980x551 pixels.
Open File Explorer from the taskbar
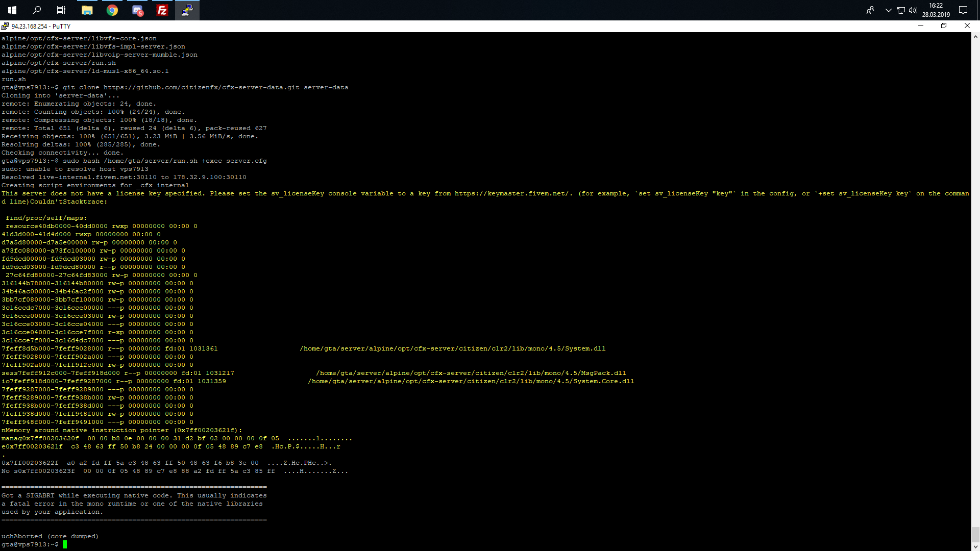[x=87, y=10]
